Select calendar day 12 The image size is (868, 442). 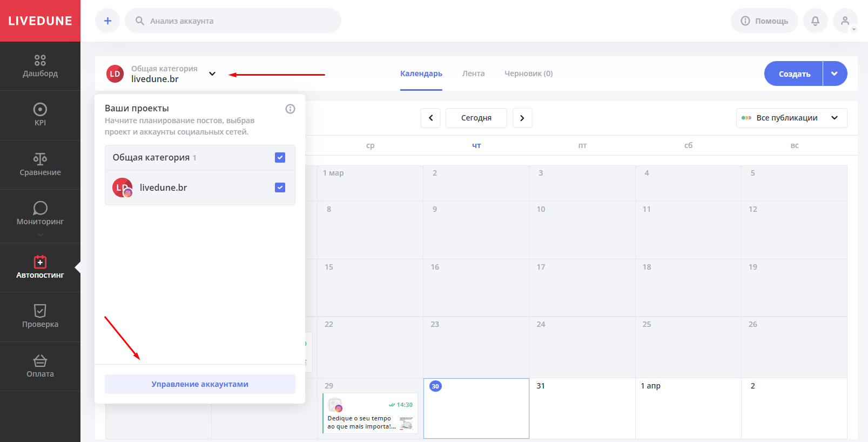[794, 230]
